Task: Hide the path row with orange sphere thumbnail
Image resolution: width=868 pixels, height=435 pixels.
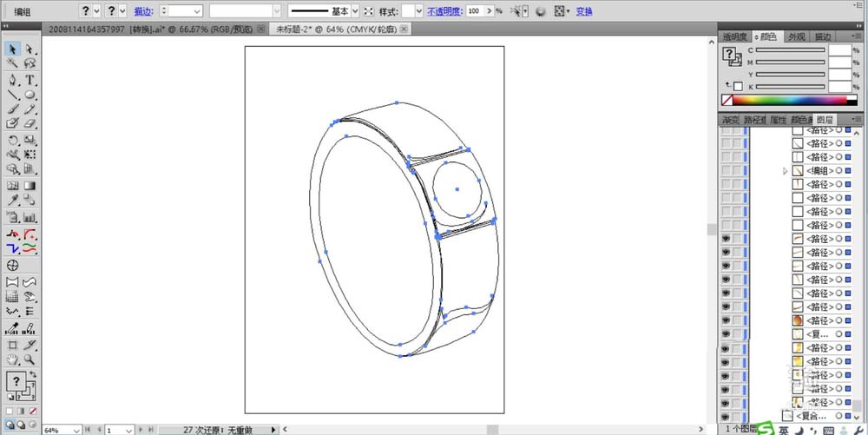Action: pyautogui.click(x=725, y=320)
